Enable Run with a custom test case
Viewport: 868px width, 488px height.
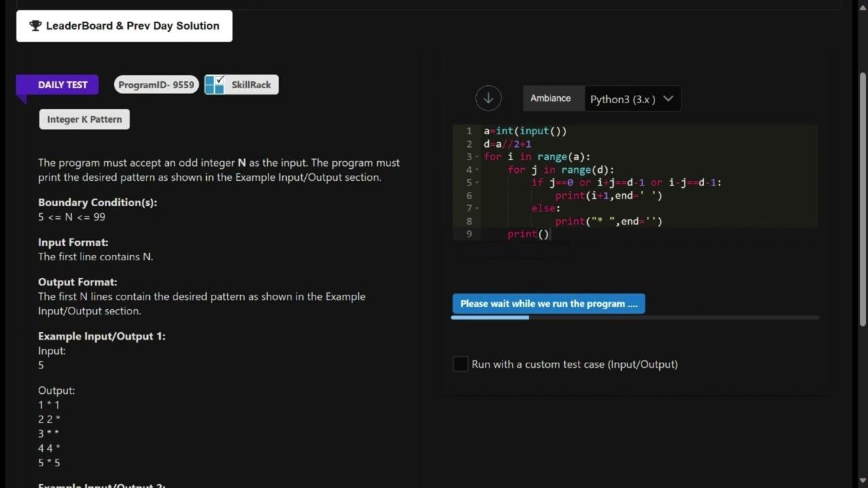point(460,364)
